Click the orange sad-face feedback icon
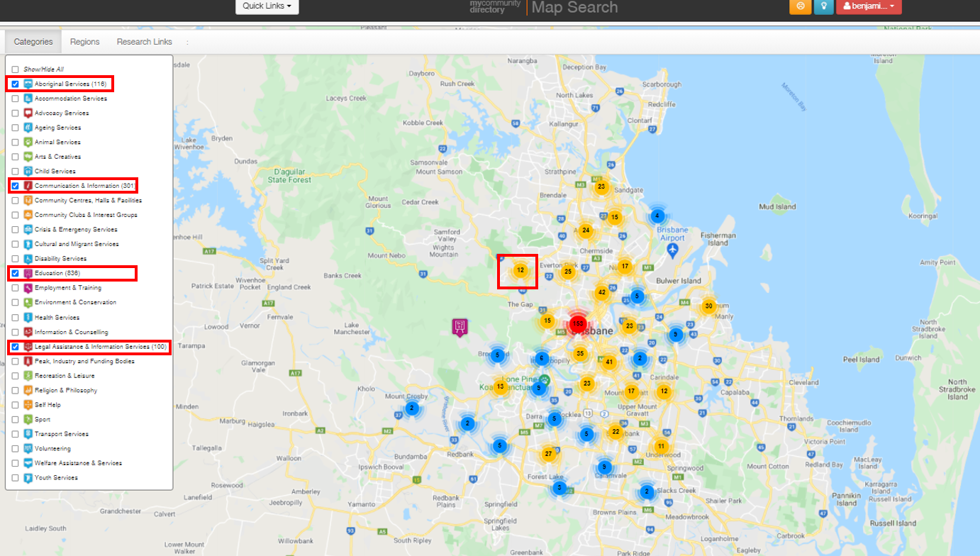Viewport: 980px width, 556px height. point(800,6)
